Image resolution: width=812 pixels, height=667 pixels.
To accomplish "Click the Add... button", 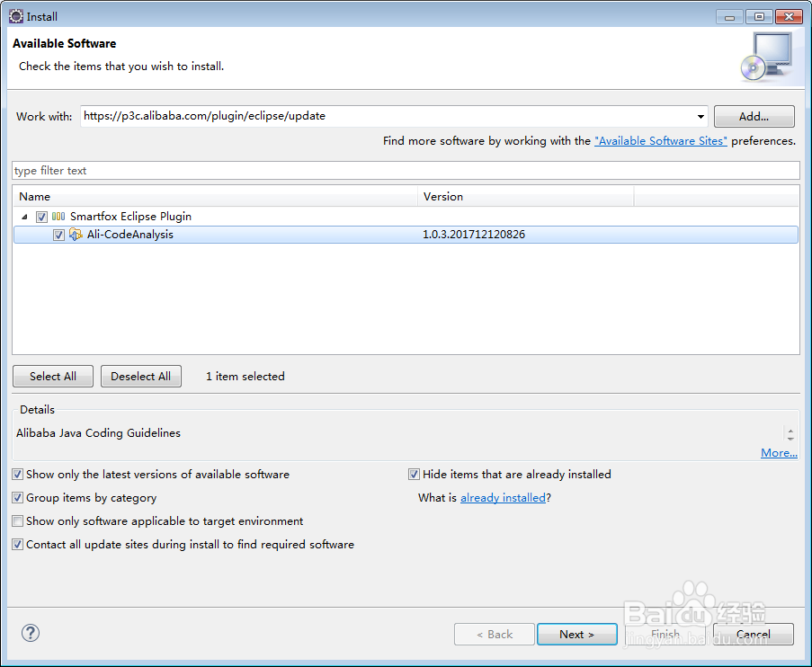I will coord(754,116).
